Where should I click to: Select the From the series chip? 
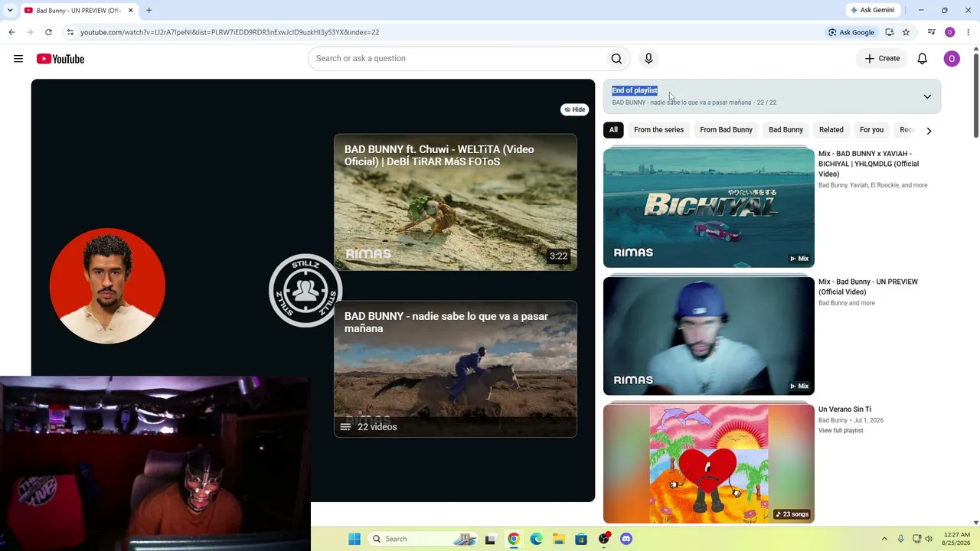point(658,130)
